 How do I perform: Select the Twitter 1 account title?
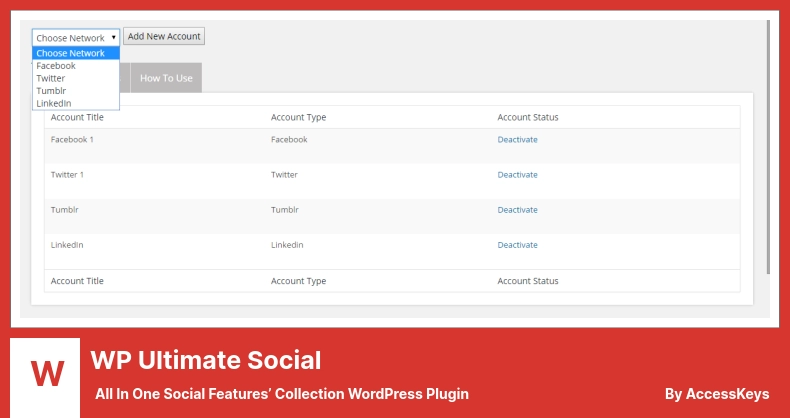tap(67, 175)
